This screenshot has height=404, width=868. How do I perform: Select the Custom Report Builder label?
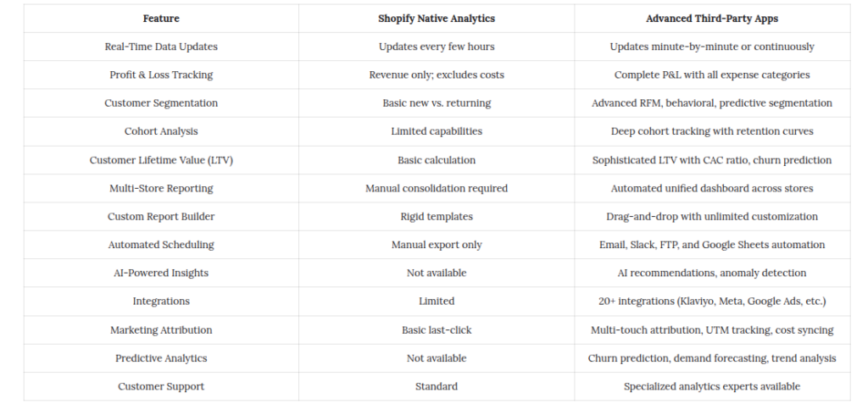tap(161, 216)
